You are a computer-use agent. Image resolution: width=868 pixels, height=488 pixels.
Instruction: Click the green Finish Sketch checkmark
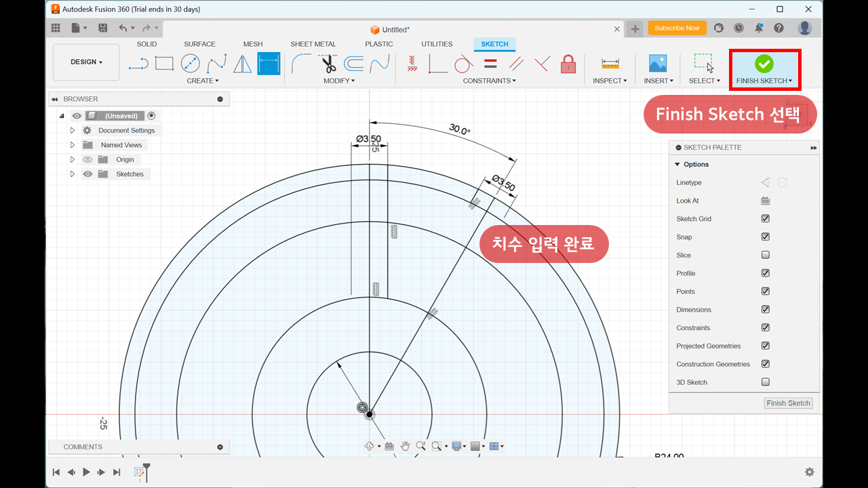pos(764,64)
